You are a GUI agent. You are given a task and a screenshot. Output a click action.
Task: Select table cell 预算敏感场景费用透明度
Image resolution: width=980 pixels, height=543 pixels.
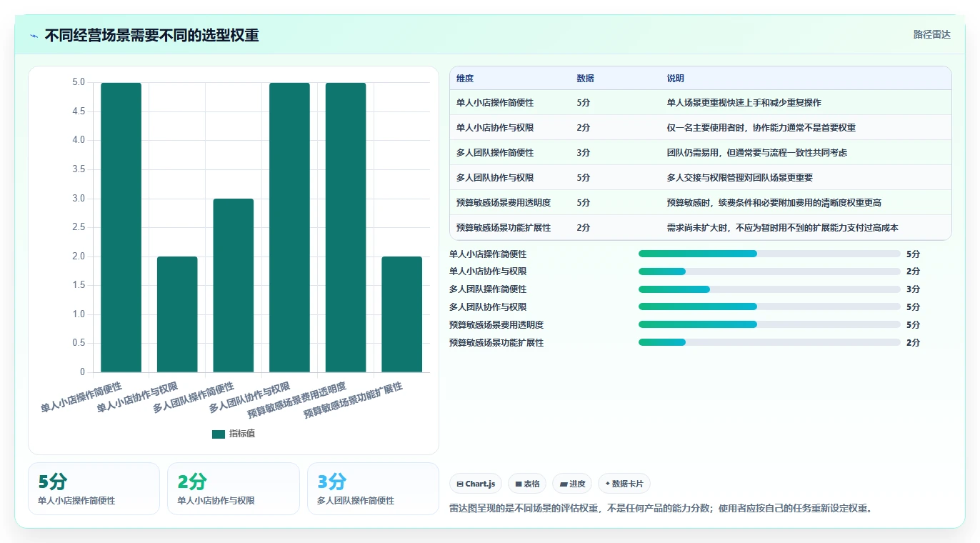pos(504,203)
